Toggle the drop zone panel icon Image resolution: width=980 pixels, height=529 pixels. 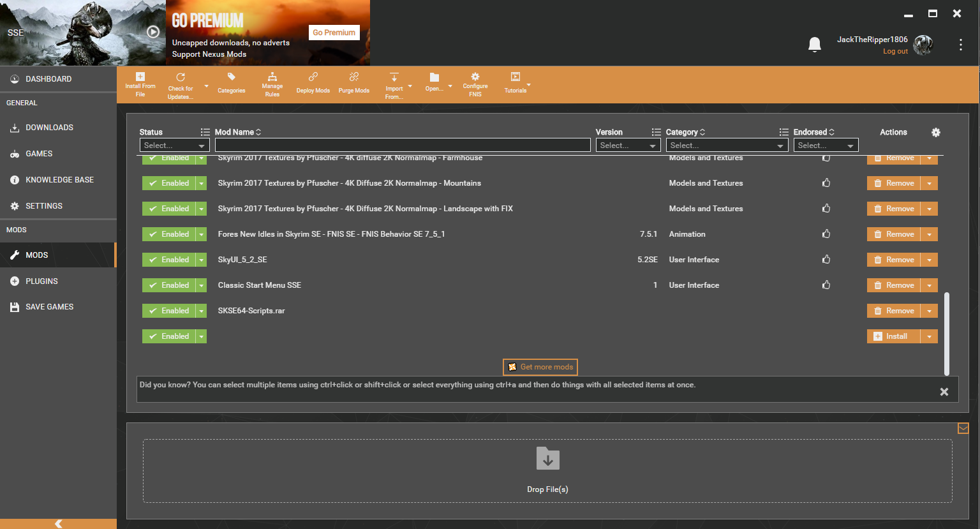click(x=963, y=428)
